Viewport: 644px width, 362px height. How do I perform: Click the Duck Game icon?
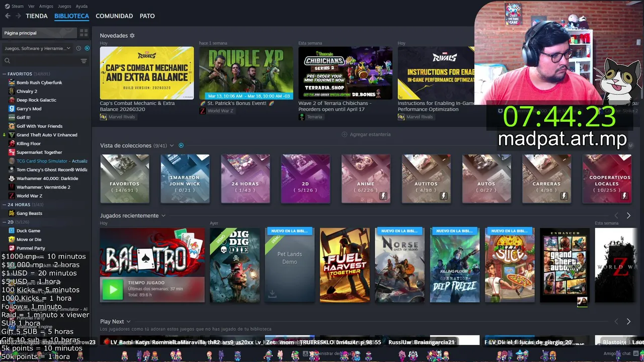tap(12, 231)
